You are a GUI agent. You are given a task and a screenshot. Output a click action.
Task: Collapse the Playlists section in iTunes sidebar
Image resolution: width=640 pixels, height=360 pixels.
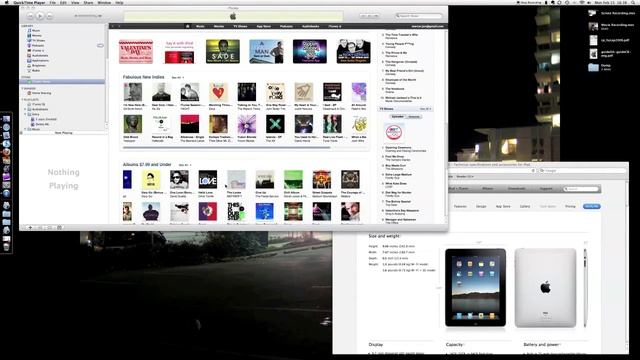[23, 99]
